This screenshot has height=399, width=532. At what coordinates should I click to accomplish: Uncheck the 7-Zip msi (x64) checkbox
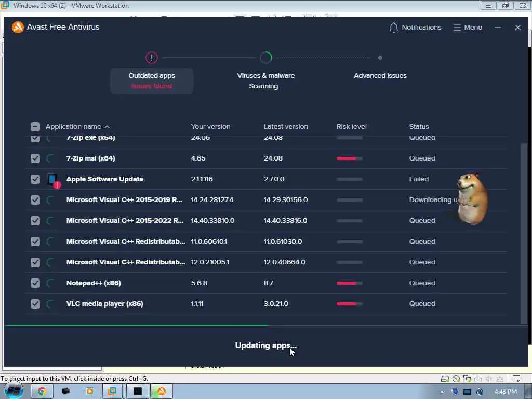(x=35, y=158)
